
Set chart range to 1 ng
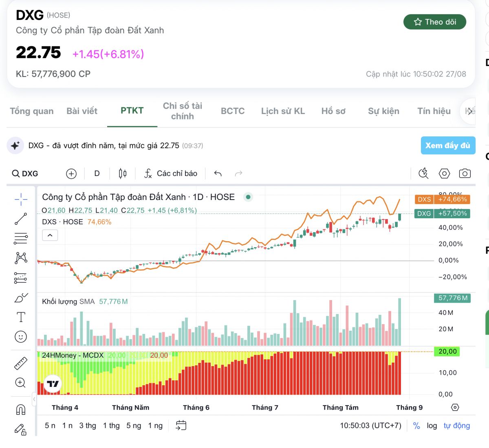point(155,426)
